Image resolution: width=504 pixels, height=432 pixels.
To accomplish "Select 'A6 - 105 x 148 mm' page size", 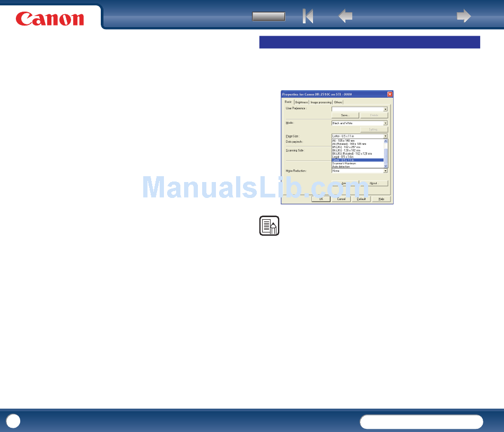I will coord(358,141).
